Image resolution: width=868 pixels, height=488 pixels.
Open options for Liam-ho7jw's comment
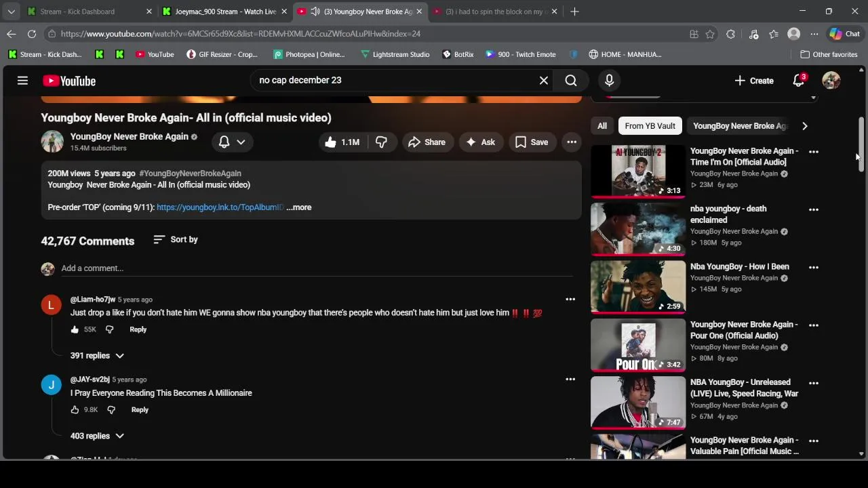(570, 299)
